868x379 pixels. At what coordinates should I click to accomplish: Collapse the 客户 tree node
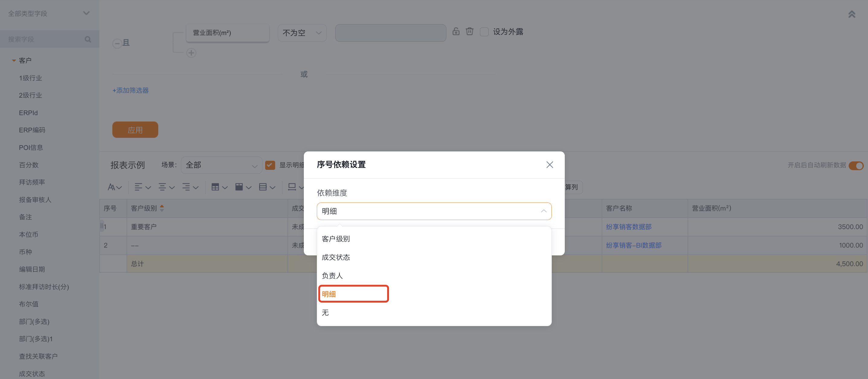(14, 60)
